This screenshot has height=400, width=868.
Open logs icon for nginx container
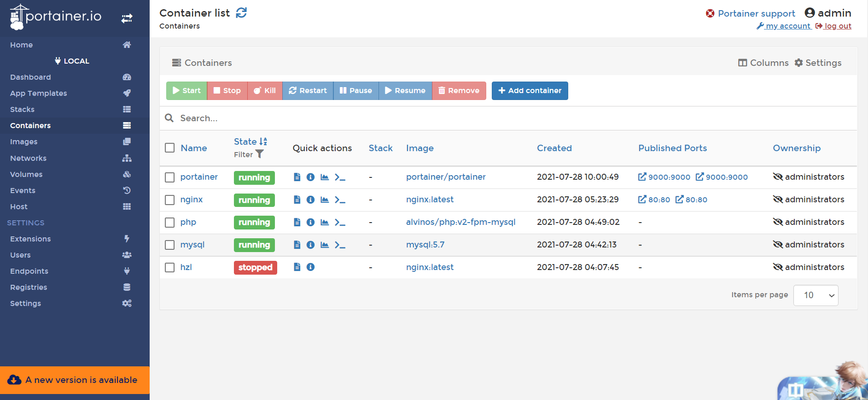pos(297,200)
